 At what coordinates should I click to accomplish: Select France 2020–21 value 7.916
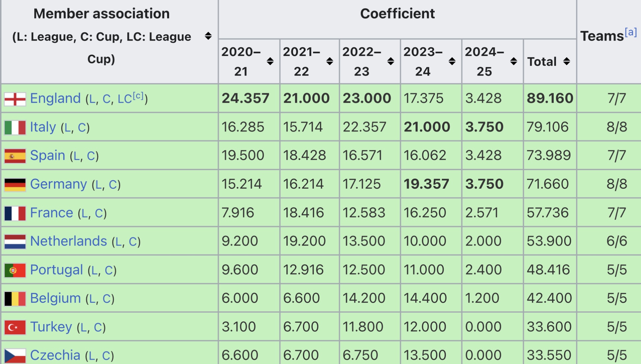(238, 212)
